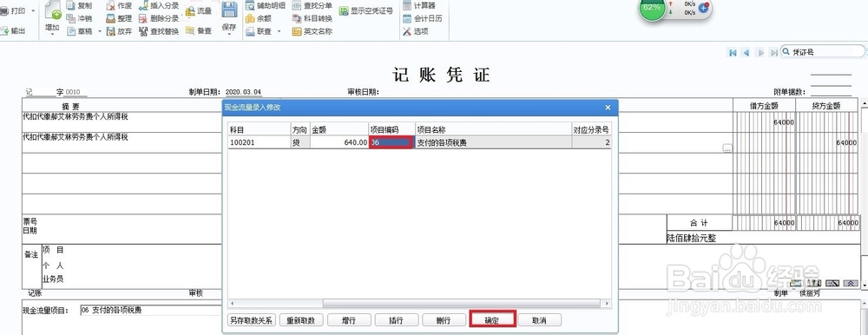Click the 增行 add row button
The image size is (868, 335).
tap(349, 320)
